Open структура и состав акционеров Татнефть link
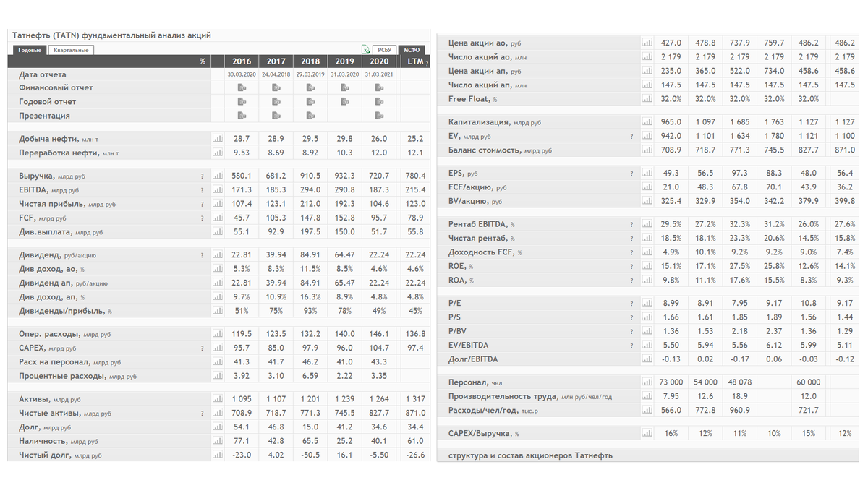 point(530,455)
